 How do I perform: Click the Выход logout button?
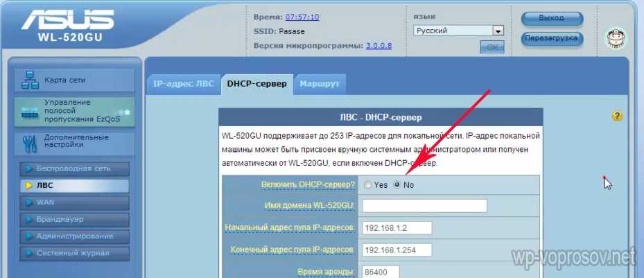(x=552, y=18)
